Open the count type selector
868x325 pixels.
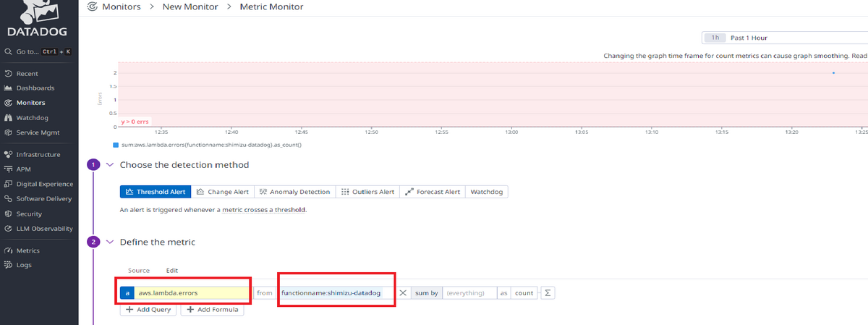click(524, 293)
